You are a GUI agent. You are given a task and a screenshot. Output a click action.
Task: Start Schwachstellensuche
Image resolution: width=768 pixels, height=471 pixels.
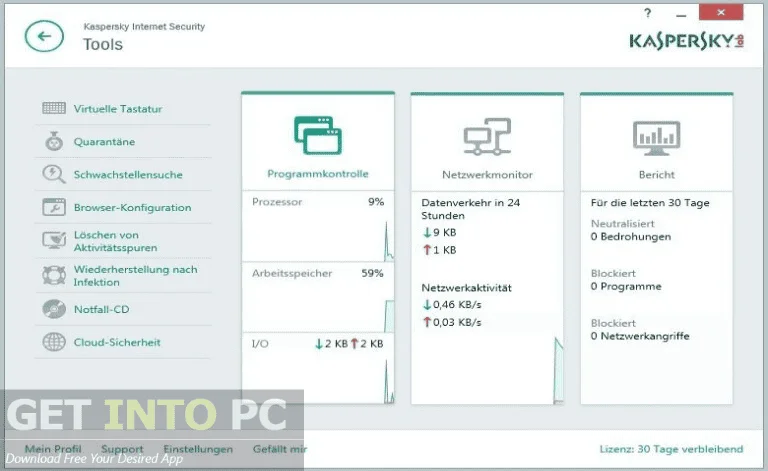pyautogui.click(x=128, y=174)
